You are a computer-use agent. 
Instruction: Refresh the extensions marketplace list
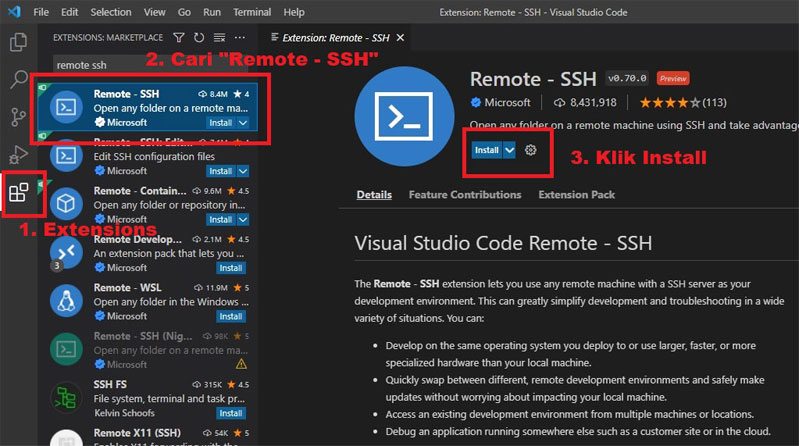click(x=199, y=38)
